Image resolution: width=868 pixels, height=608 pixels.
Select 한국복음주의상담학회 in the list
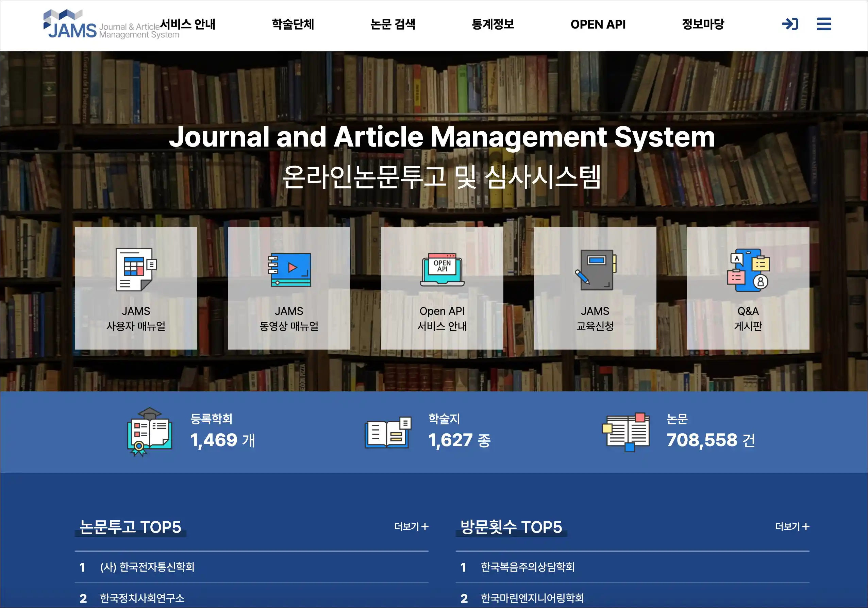click(x=528, y=567)
